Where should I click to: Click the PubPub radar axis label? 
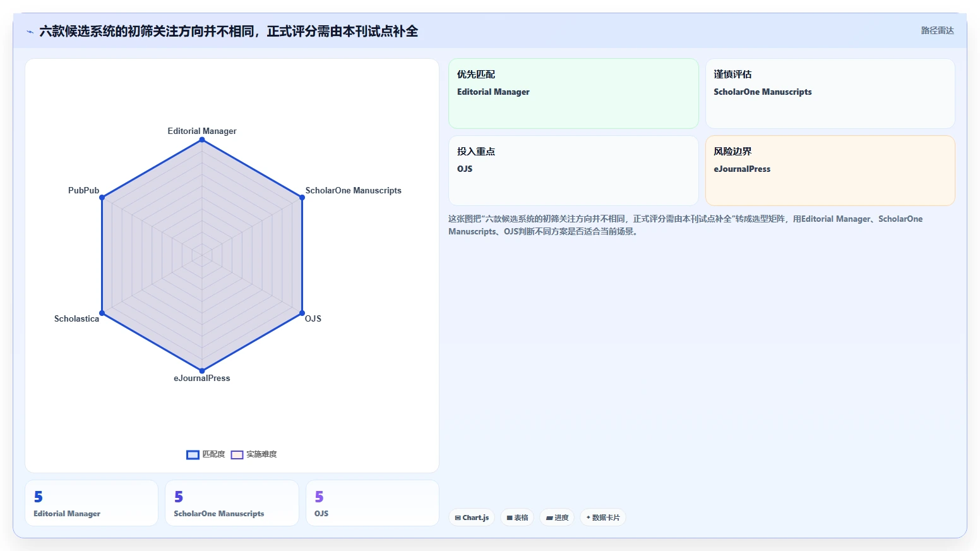pyautogui.click(x=83, y=190)
